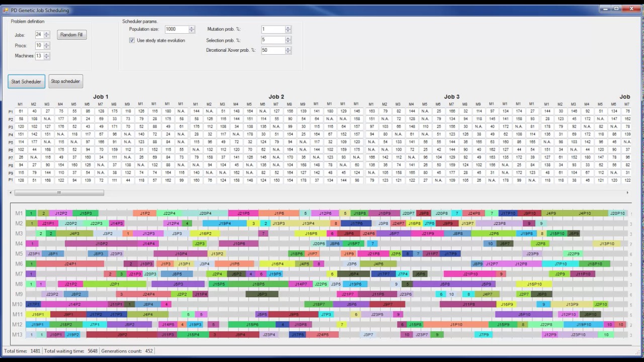Select the J4P10 block on row M1
Screen dimensions: 644x362
[x=585, y=213]
